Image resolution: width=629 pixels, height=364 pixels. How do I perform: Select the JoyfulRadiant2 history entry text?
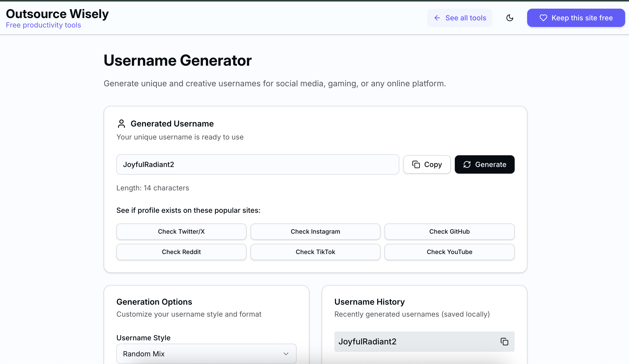367,342
